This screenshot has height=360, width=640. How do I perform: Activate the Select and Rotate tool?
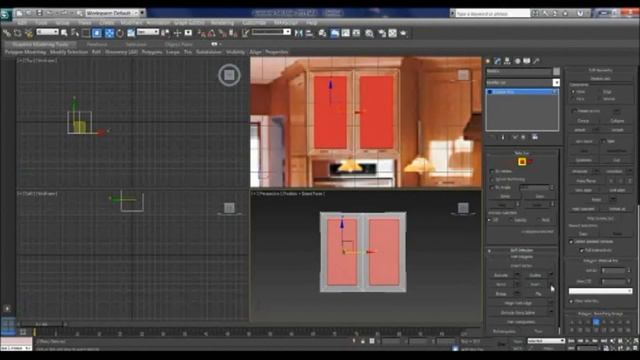[x=120, y=33]
